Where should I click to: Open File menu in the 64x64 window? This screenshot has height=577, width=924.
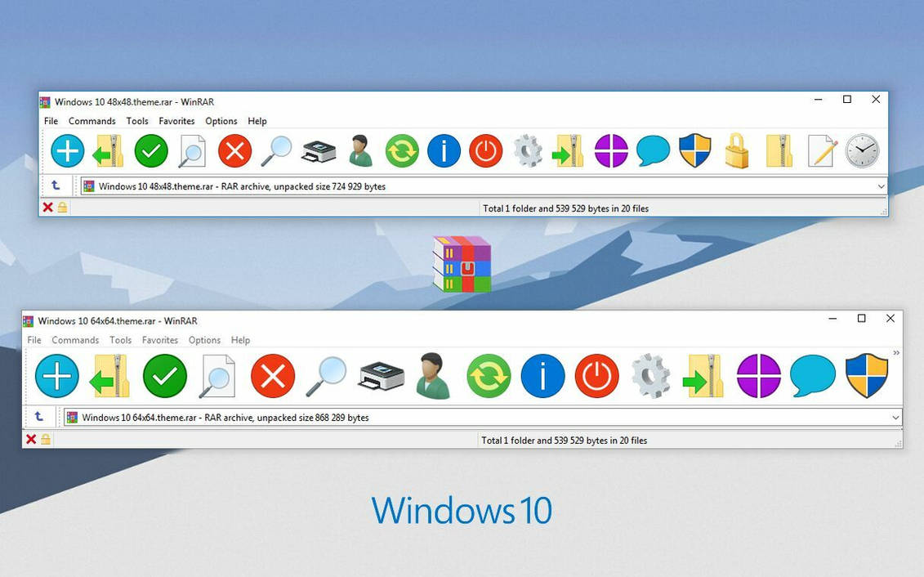pos(34,340)
